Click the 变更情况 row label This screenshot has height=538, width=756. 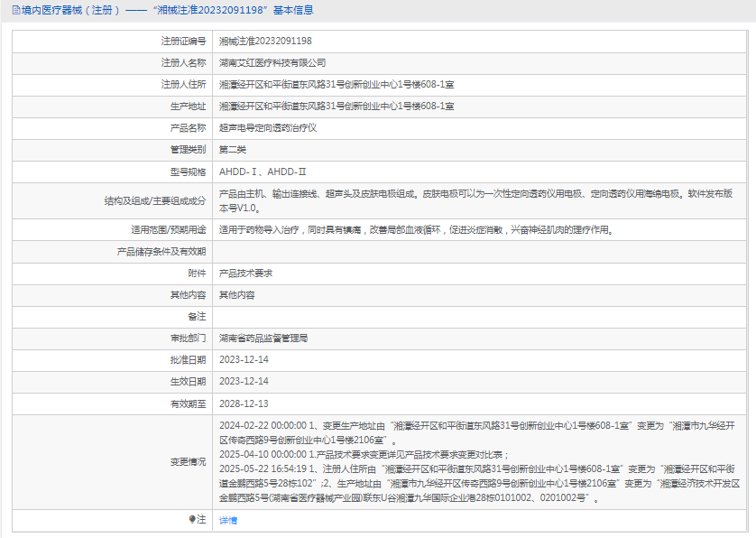(188, 462)
